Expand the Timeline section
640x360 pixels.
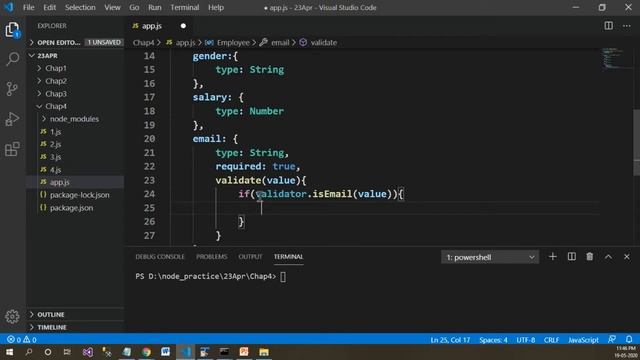pyautogui.click(x=76, y=327)
